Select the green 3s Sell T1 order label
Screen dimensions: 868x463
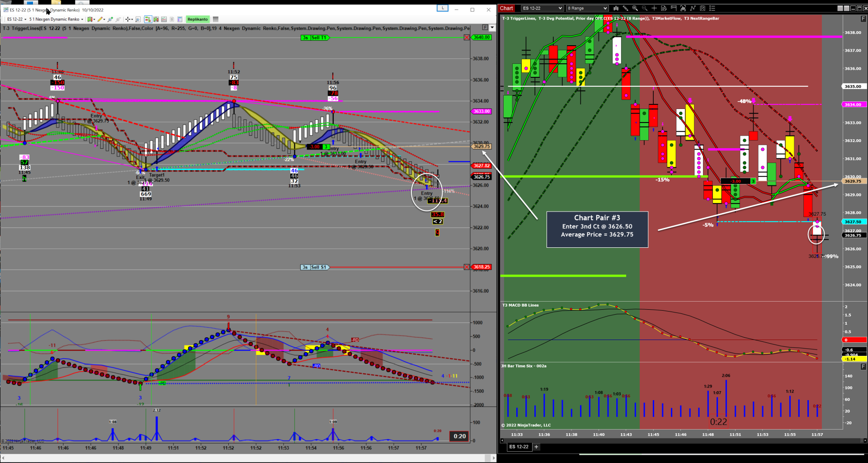pos(314,38)
